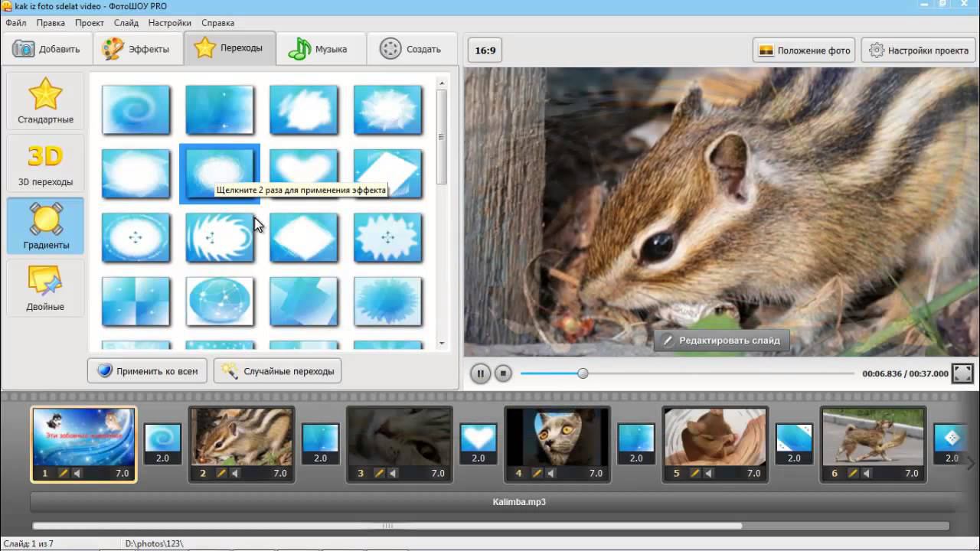This screenshot has width=980, height=551.
Task: Open the Стандартные transitions category
Action: pos(45,101)
